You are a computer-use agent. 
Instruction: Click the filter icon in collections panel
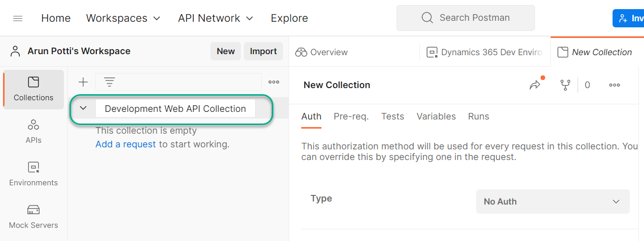(x=110, y=82)
